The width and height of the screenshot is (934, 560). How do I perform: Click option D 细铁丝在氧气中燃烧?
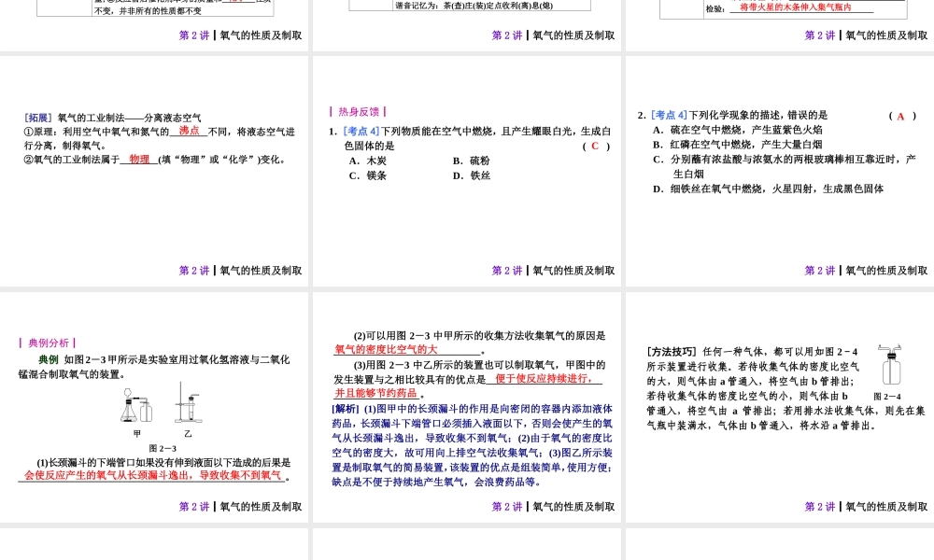[769, 189]
